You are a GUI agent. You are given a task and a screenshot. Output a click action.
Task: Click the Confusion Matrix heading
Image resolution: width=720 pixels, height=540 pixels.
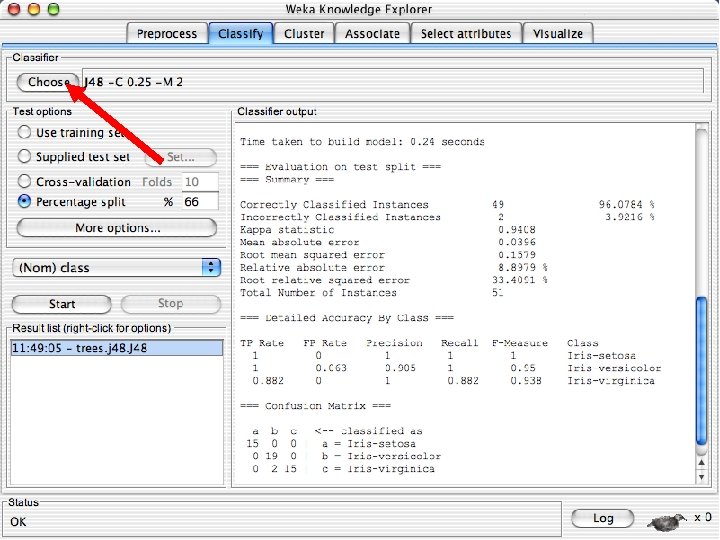[x=315, y=406]
